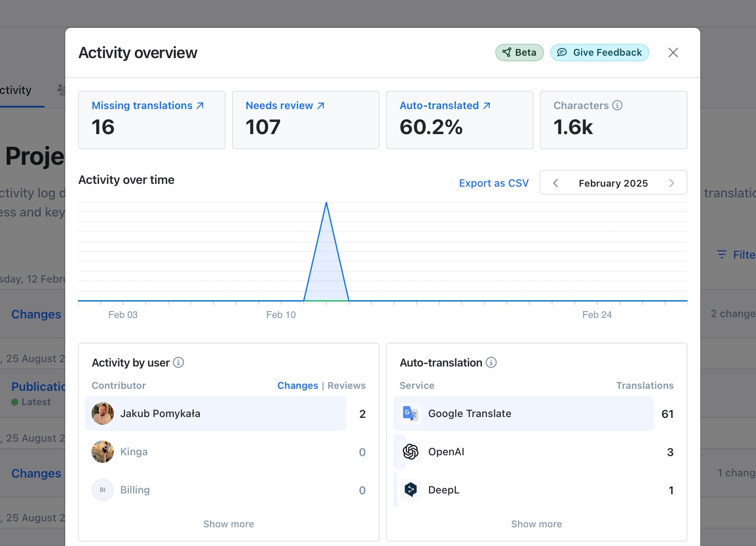Click the Translations column header

click(645, 386)
